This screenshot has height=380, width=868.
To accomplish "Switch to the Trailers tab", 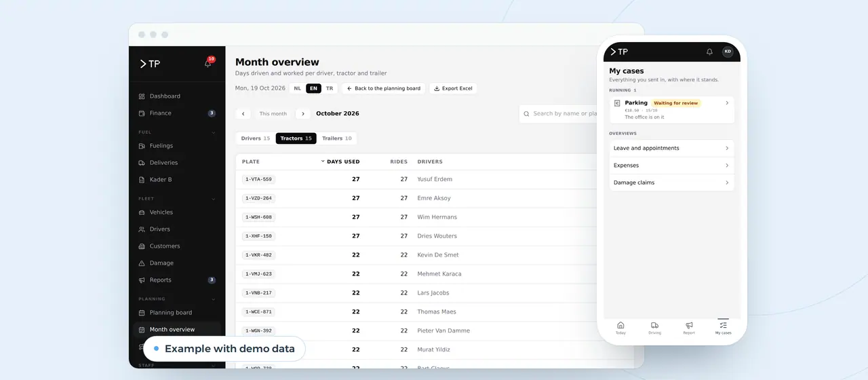I will (x=337, y=138).
